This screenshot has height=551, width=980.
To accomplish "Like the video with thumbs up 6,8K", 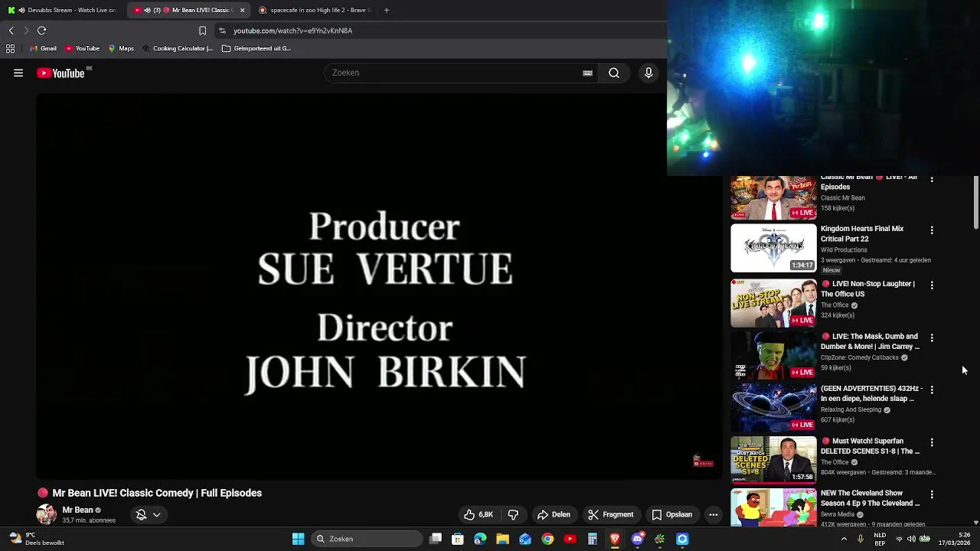I will point(478,514).
